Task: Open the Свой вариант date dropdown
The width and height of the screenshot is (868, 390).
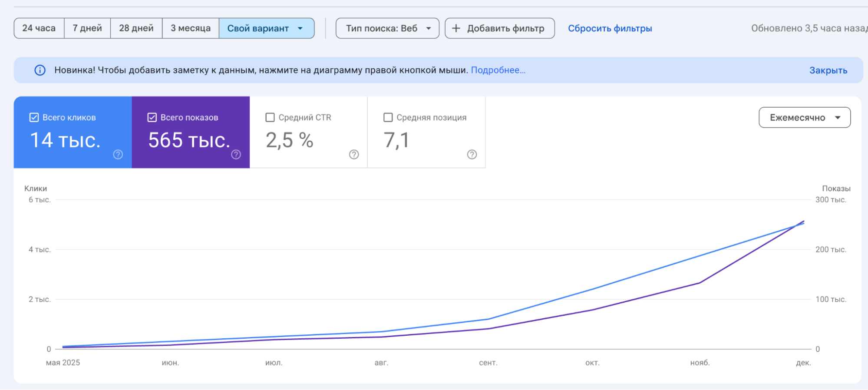Action: pos(266,29)
